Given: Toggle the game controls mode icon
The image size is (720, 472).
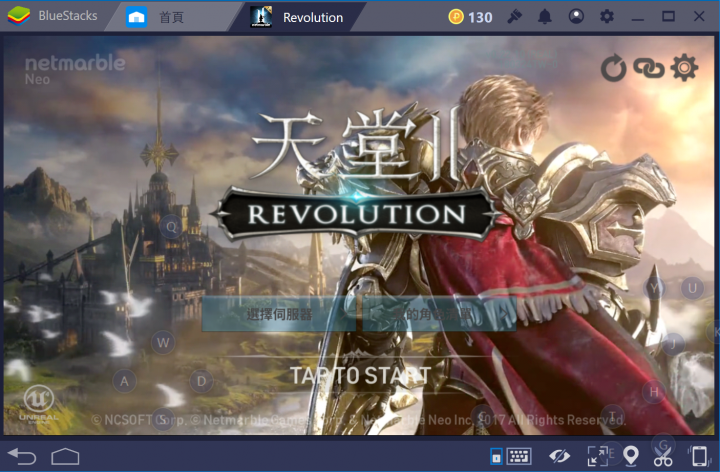Looking at the screenshot, I should pos(496,456).
